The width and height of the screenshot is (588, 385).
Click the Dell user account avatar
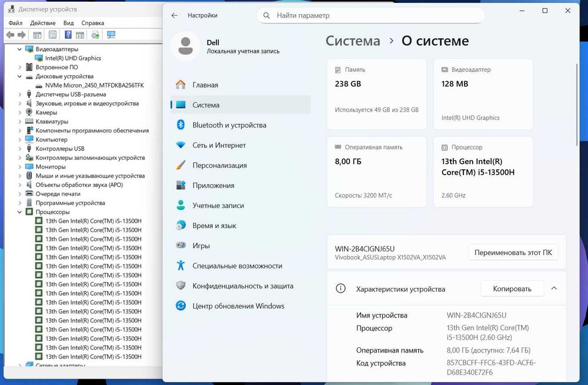tap(185, 46)
